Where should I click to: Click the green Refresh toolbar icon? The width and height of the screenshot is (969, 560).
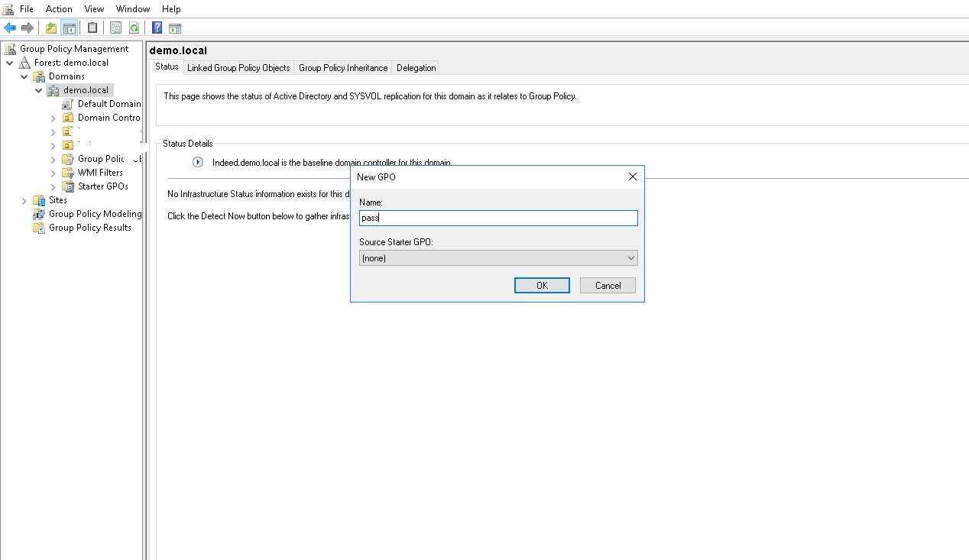[x=134, y=28]
